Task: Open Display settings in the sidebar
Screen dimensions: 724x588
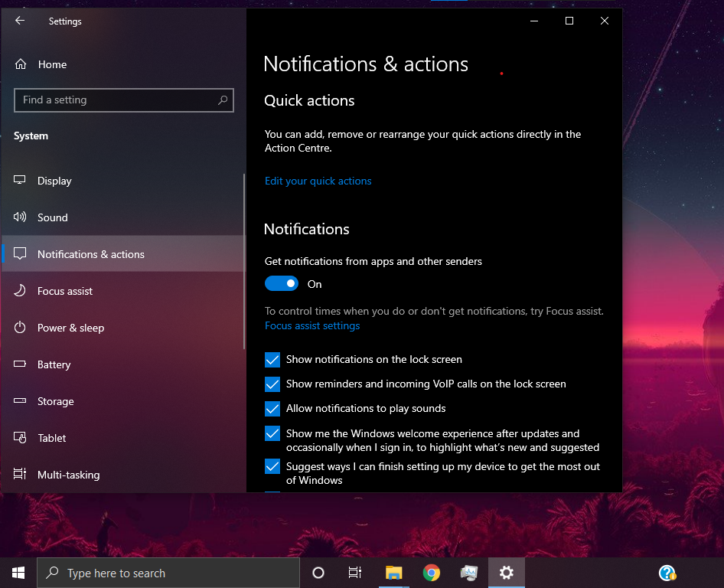Action: pos(122,181)
